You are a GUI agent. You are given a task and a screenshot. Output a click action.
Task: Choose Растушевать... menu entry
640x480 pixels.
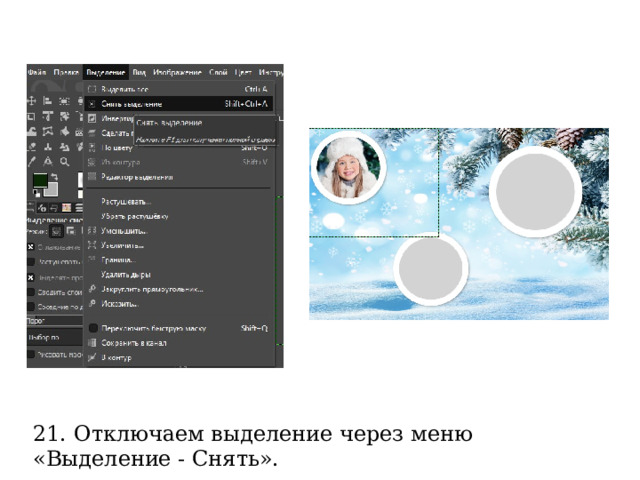(x=178, y=202)
